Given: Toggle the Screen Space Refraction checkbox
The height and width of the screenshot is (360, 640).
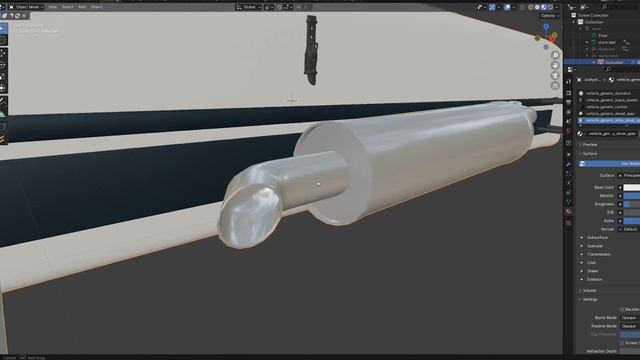Looking at the screenshot, I should point(622,343).
